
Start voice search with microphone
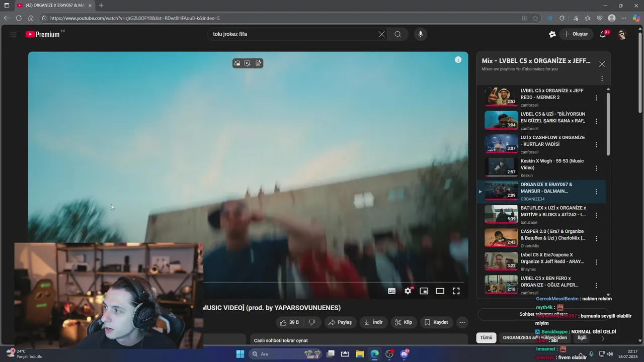click(x=421, y=34)
